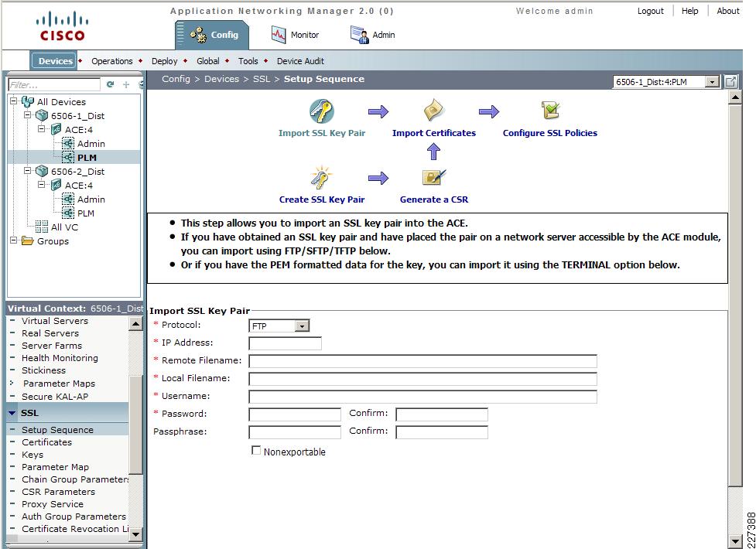This screenshot has width=756, height=549.
Task: Click the Help link
Action: click(690, 11)
